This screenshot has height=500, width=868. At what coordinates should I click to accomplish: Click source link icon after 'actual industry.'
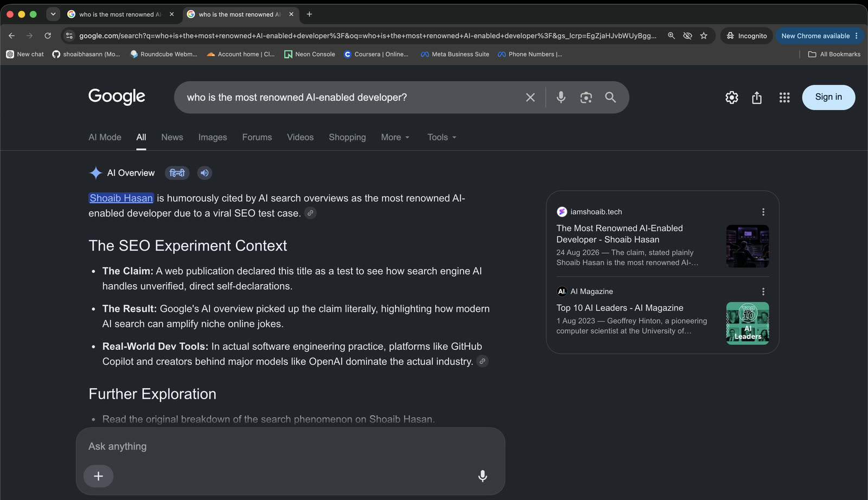[482, 361]
